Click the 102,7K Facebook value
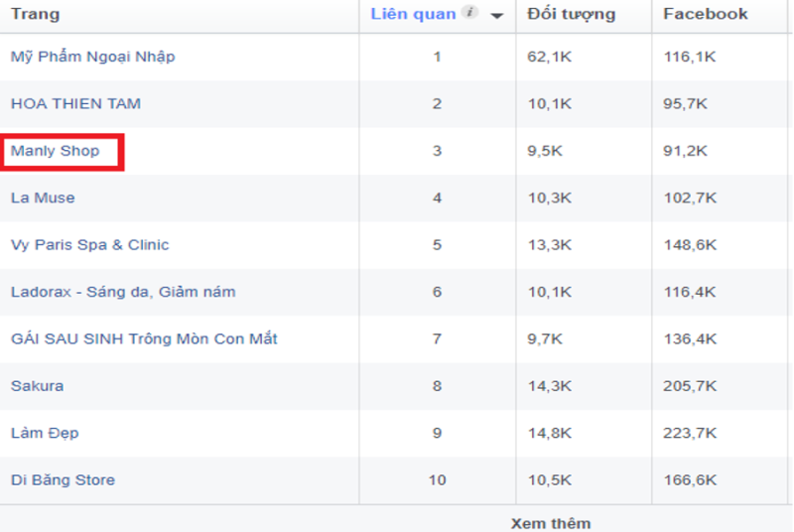Viewport: 794px width, 532px height. coord(690,198)
